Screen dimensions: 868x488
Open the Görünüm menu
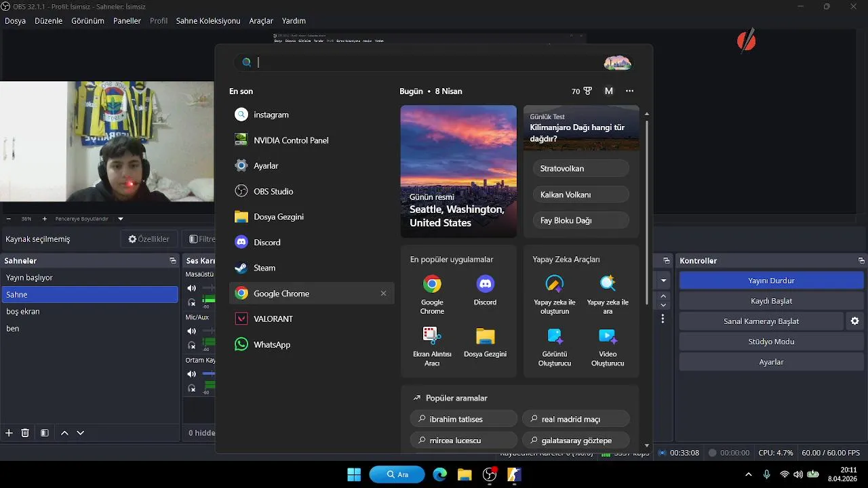tap(88, 21)
